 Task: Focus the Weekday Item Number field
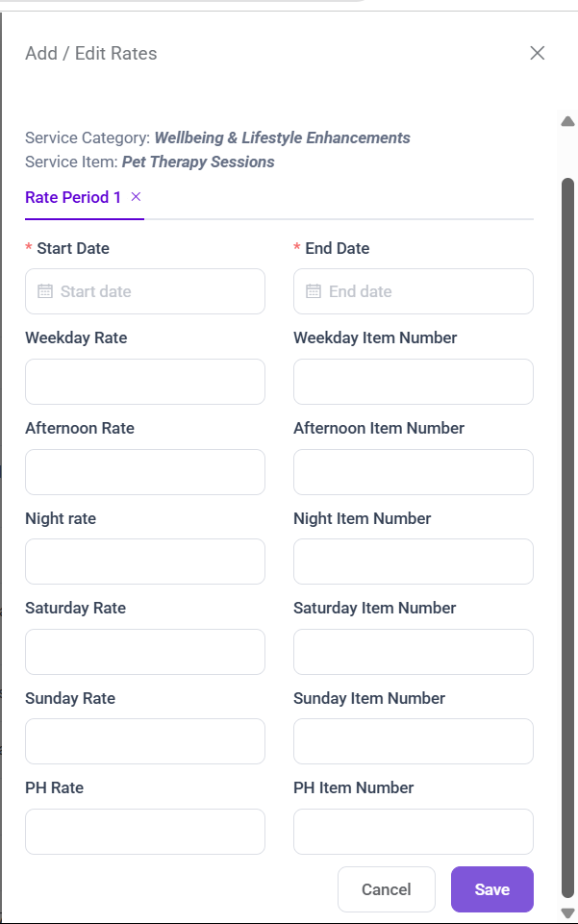click(x=414, y=382)
